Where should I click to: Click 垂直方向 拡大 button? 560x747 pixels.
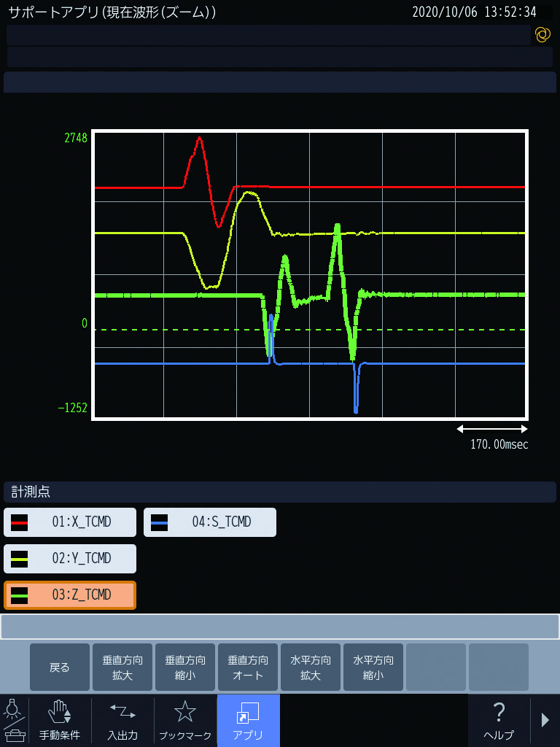coord(122,667)
